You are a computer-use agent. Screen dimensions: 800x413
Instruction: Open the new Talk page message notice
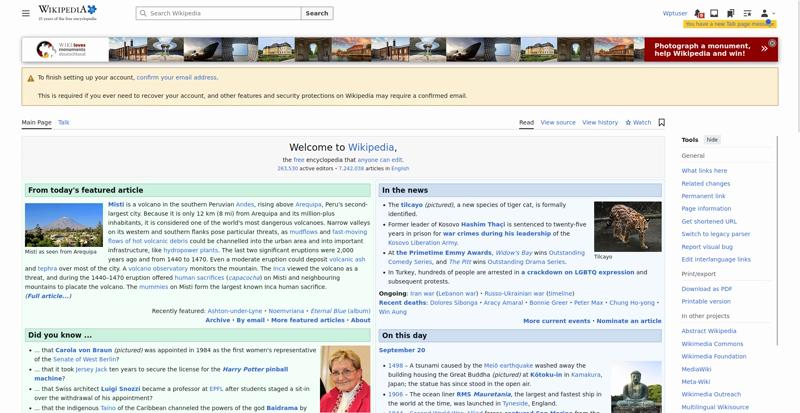tap(730, 24)
